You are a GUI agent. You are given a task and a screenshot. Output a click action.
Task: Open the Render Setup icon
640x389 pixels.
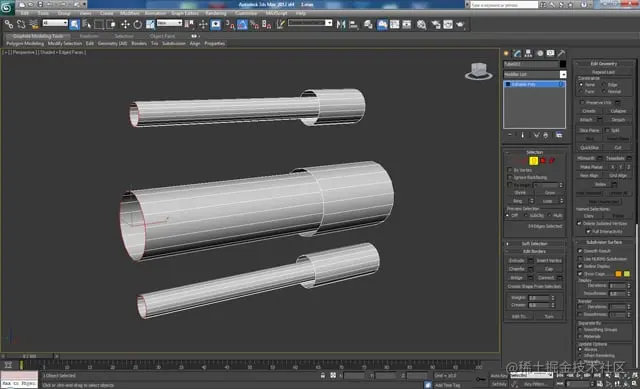click(436, 24)
